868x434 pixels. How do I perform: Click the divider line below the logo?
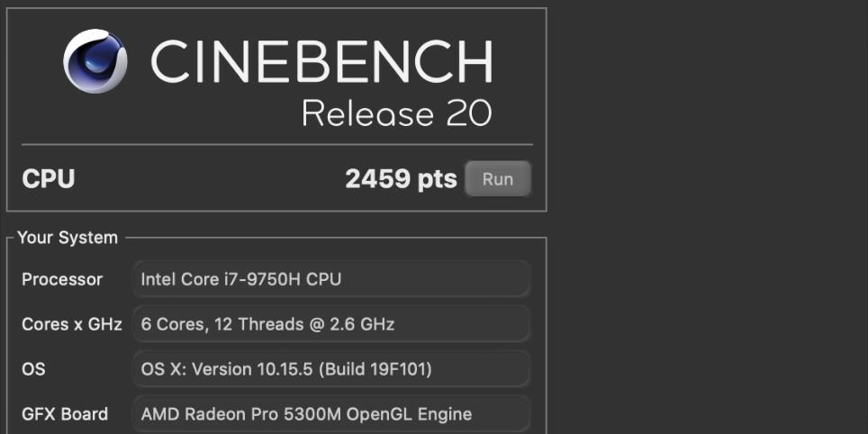click(276, 144)
